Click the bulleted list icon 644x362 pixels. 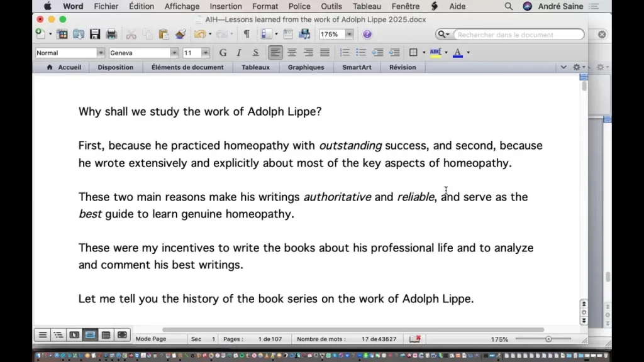pos(361,53)
